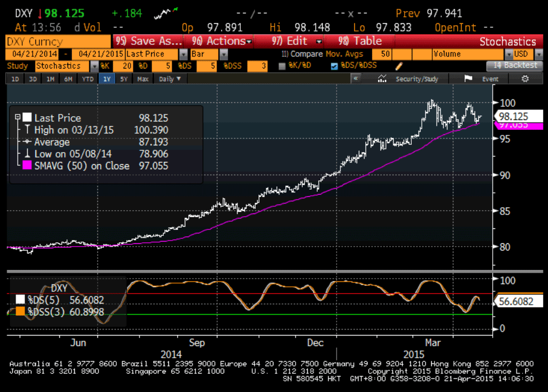Click the Event flag icon
The width and height of the screenshot is (548, 392).
coord(468,79)
